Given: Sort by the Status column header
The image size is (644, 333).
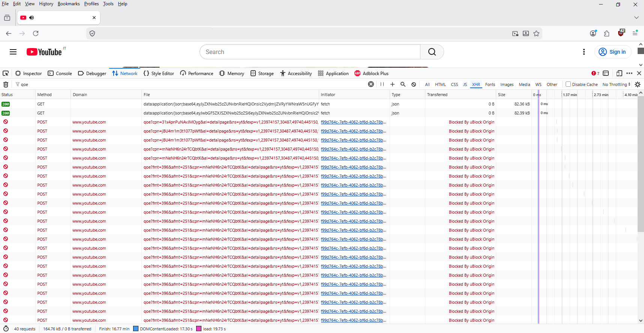Looking at the screenshot, I should coord(18,95).
